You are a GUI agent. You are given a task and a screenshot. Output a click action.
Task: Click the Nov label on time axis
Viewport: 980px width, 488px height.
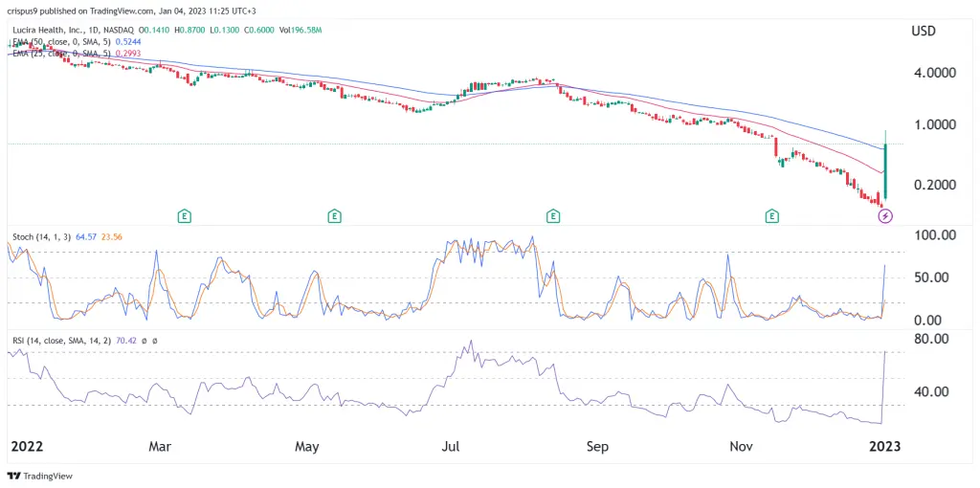pyautogui.click(x=743, y=448)
